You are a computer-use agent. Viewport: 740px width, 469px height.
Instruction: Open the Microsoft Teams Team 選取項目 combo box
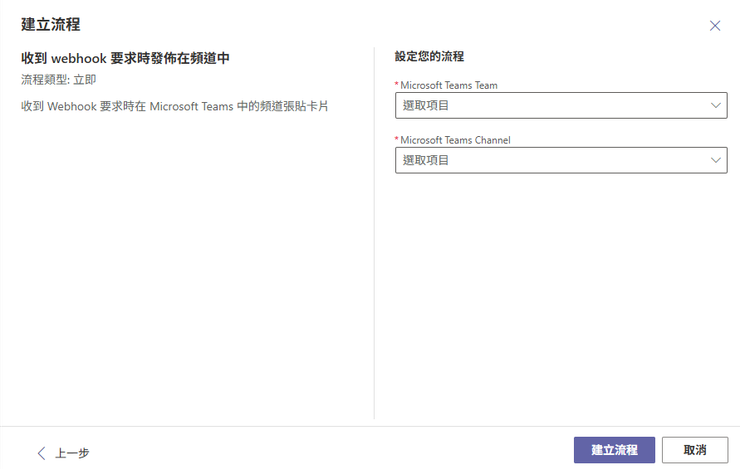click(x=550, y=105)
